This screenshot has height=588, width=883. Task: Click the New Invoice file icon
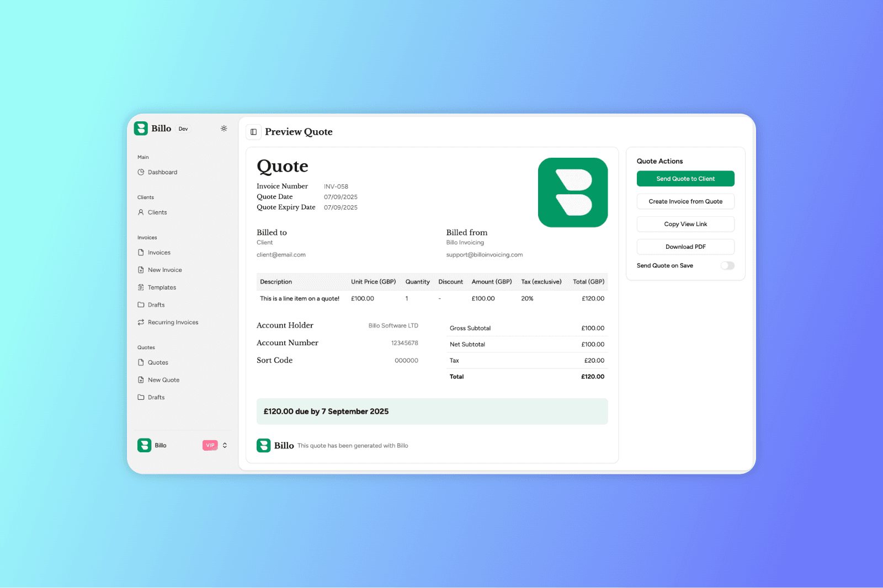[x=141, y=270]
